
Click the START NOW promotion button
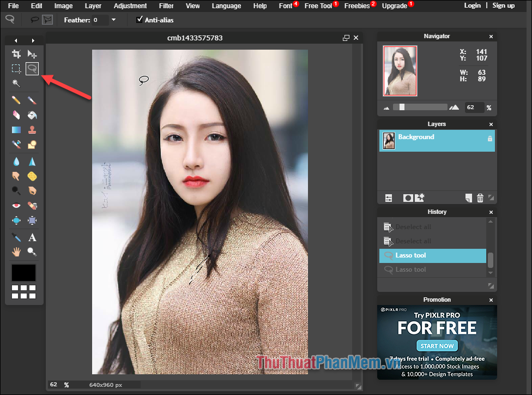pos(437,345)
